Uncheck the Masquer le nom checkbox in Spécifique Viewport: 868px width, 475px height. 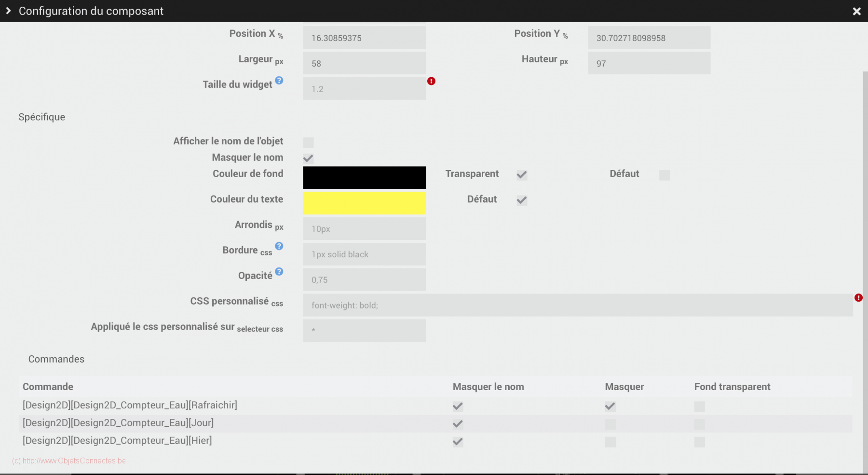click(308, 158)
